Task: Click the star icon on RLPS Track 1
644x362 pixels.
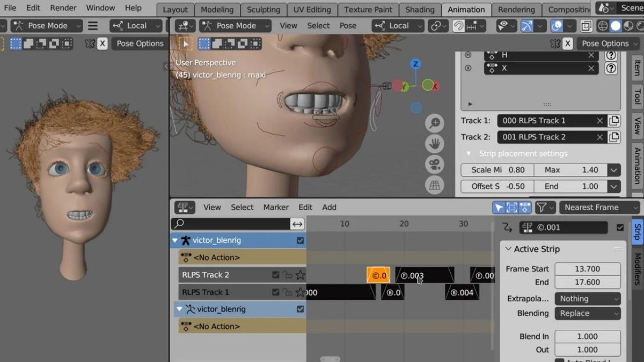Action: pos(300,292)
